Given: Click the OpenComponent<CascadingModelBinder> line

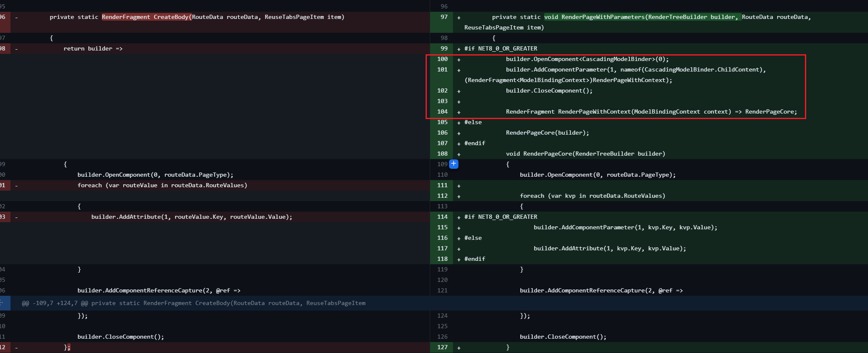Looking at the screenshot, I should tap(587, 59).
